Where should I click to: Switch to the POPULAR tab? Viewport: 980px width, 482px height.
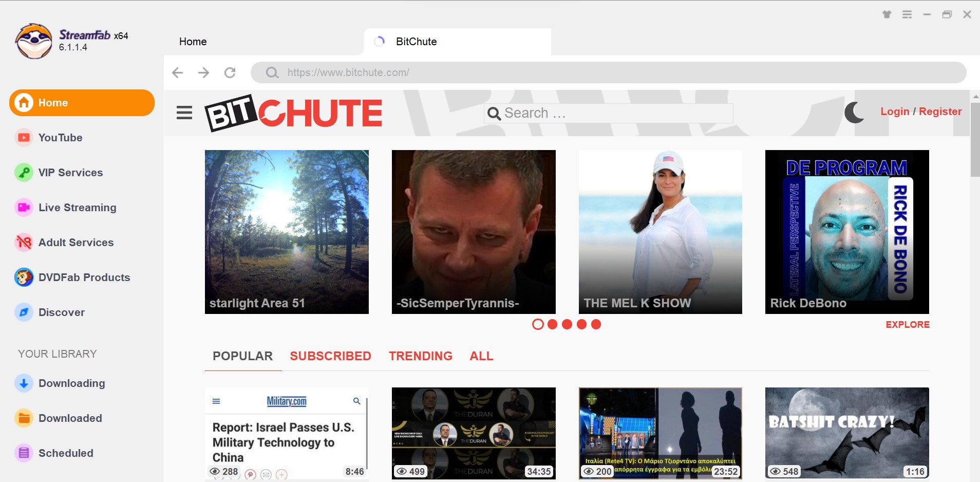243,356
